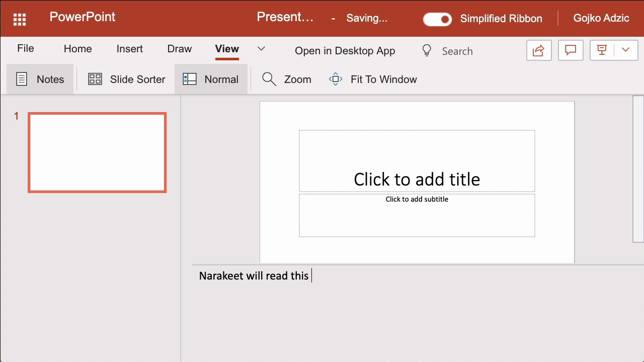644x362 pixels.
Task: Click Fit To Window
Action: coord(373,79)
